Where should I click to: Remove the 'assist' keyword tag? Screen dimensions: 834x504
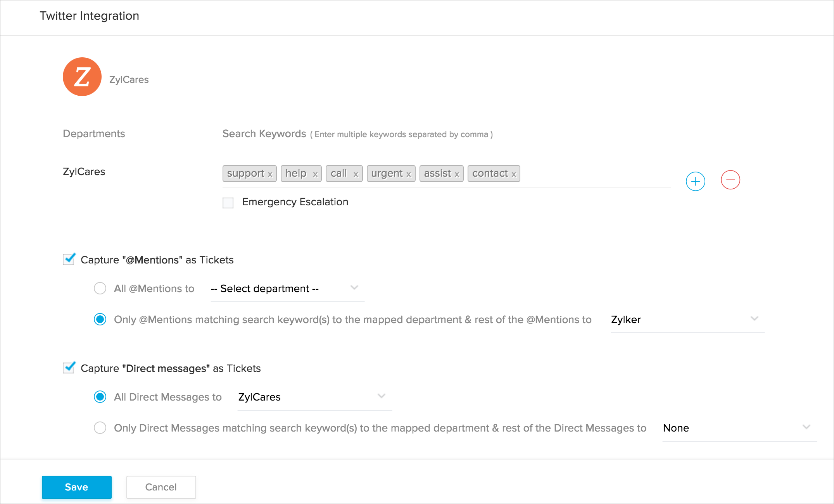(x=457, y=175)
